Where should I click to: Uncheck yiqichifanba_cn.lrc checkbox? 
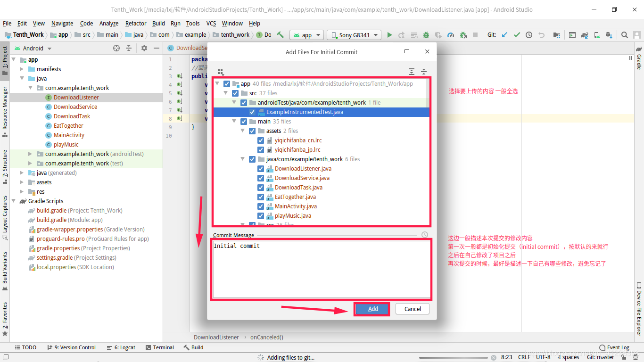[x=261, y=140]
